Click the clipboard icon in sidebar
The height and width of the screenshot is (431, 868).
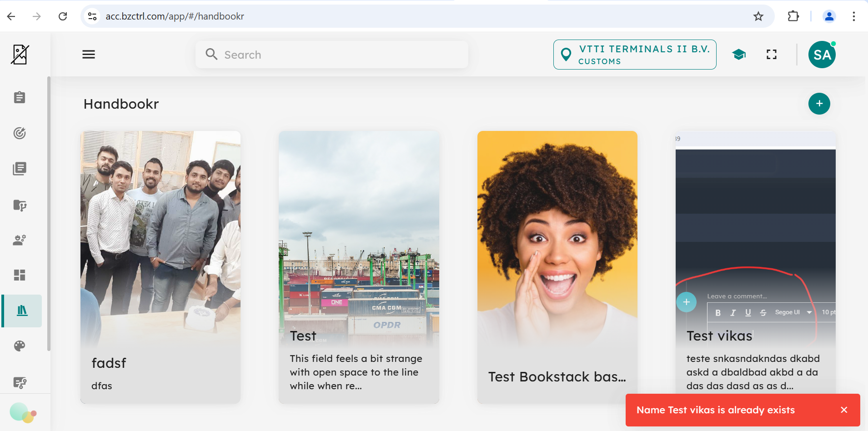coord(20,97)
